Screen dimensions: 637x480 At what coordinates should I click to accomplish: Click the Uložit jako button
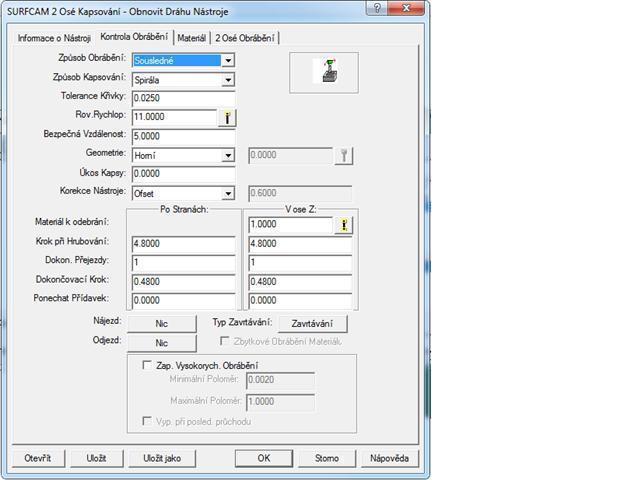[x=162, y=458]
